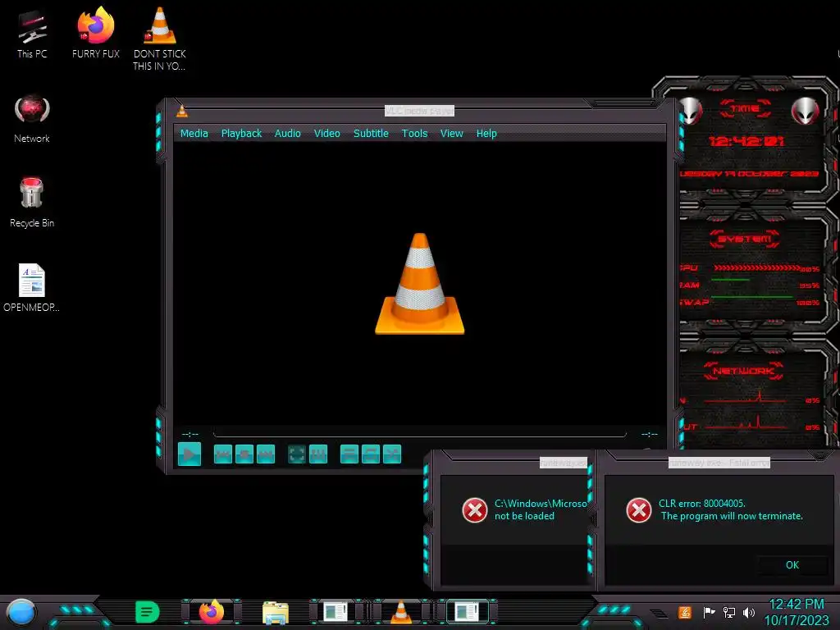This screenshot has width=840, height=630.
Task: Click the orange Java tray icon
Action: pyautogui.click(x=684, y=612)
